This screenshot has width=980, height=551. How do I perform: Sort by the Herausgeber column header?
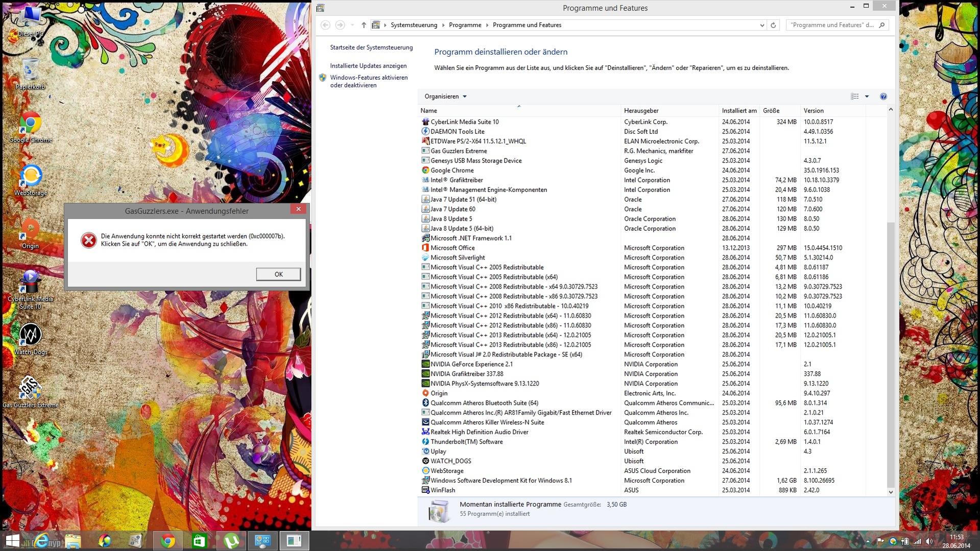click(x=670, y=111)
